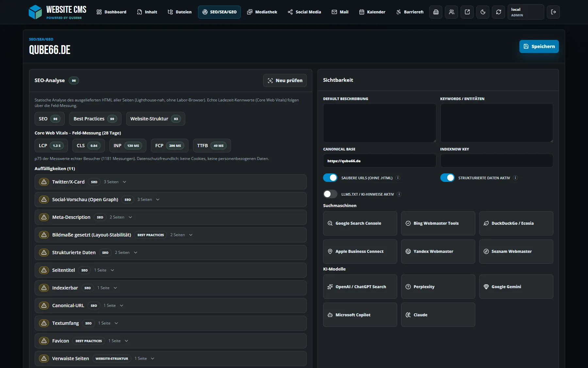Open website in new window icon
Screen dimensions: 588x368
[x=467, y=12]
